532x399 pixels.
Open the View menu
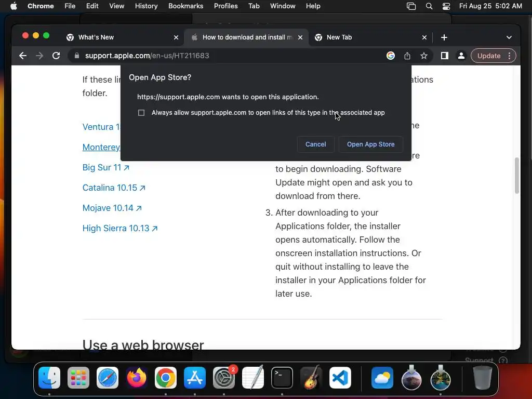[x=116, y=6]
